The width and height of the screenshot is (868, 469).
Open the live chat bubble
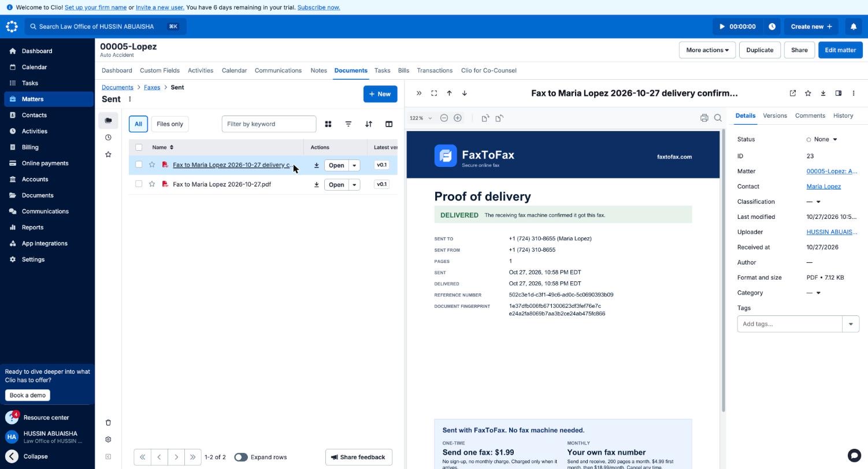click(x=854, y=455)
